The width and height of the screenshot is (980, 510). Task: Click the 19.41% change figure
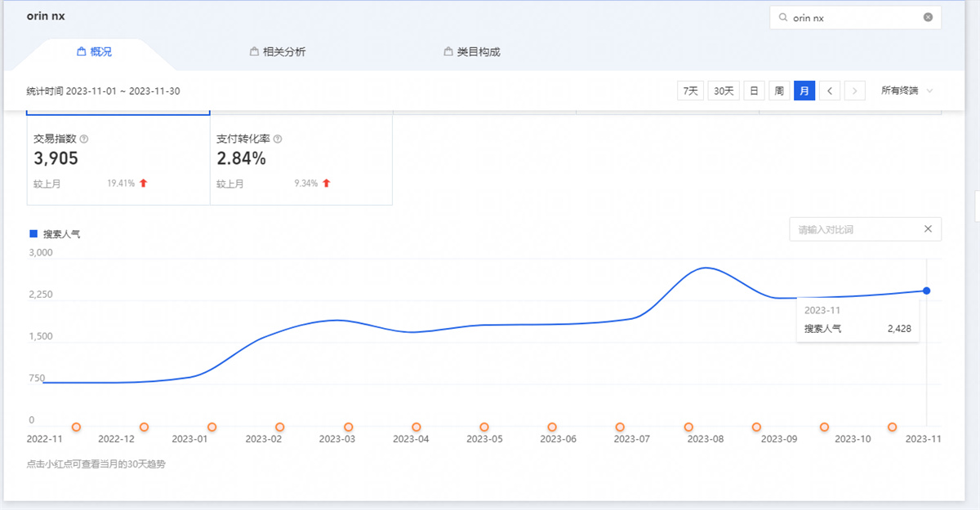tap(121, 184)
